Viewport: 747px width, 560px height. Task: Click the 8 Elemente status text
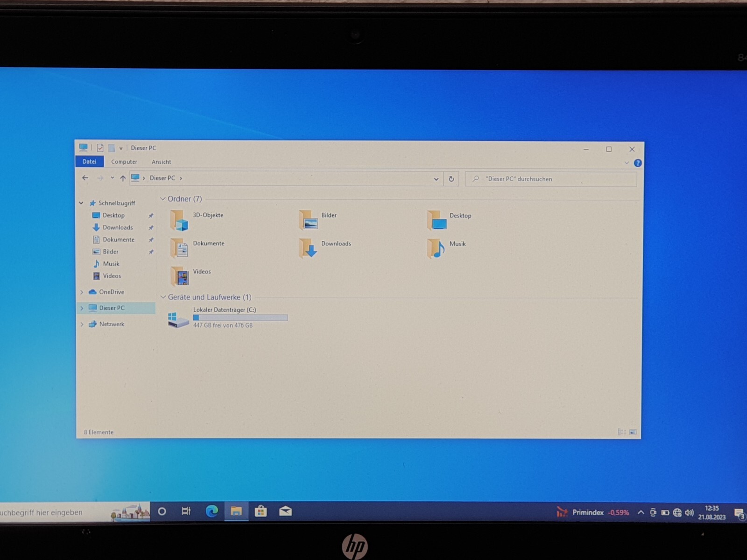point(99,432)
